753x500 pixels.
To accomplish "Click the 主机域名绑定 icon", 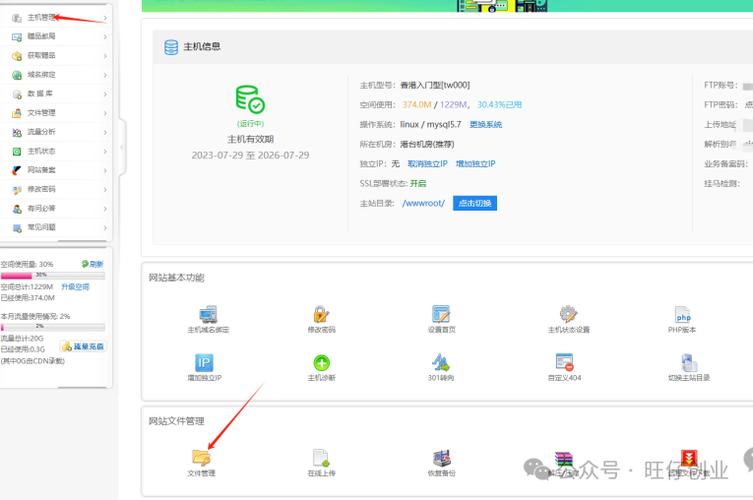I will tap(208, 315).
